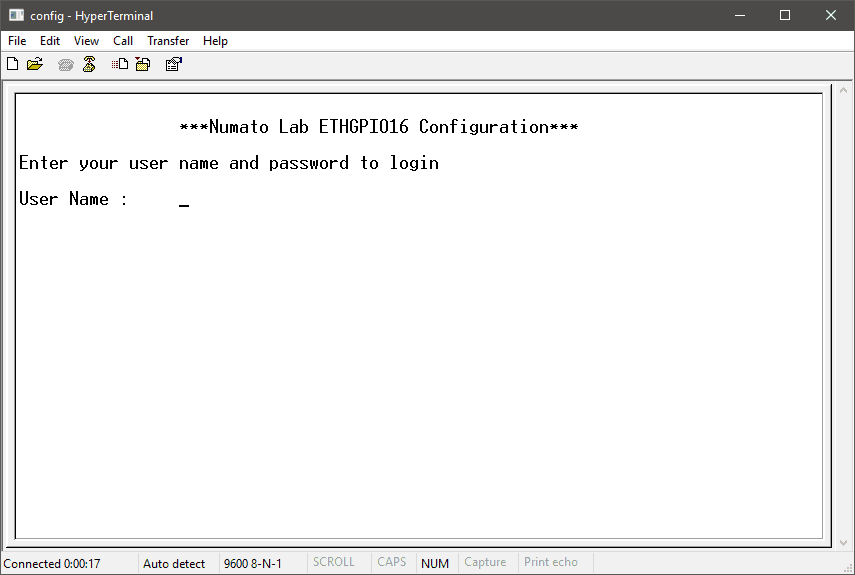The height and width of the screenshot is (575, 855).
Task: Open connection Properties from the toolbar
Action: tap(173, 65)
